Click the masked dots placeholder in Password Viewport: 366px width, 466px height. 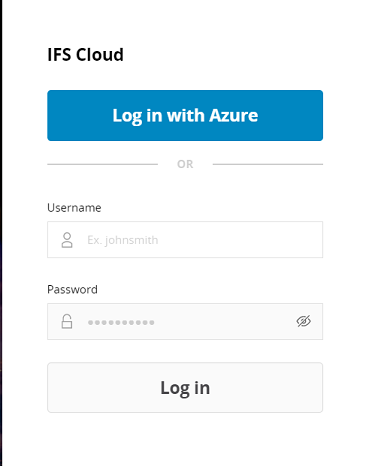pos(121,322)
